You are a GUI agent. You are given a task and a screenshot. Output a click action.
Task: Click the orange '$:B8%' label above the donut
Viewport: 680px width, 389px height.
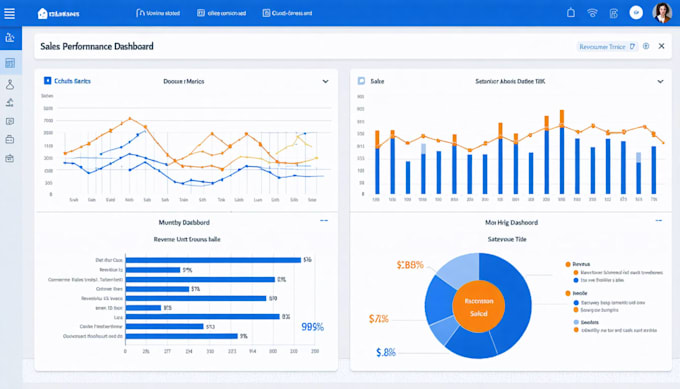410,265
